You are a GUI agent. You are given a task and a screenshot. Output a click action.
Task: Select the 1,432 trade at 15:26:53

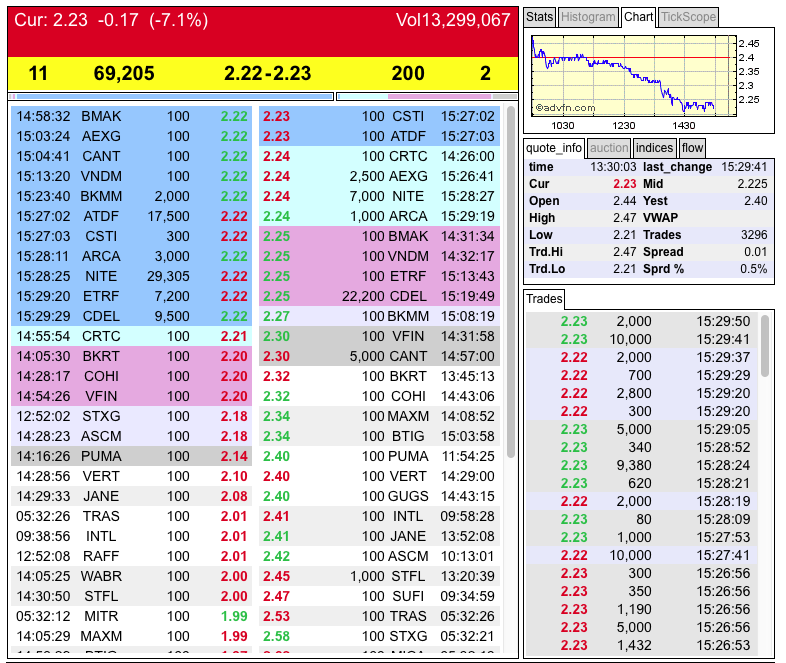point(642,645)
